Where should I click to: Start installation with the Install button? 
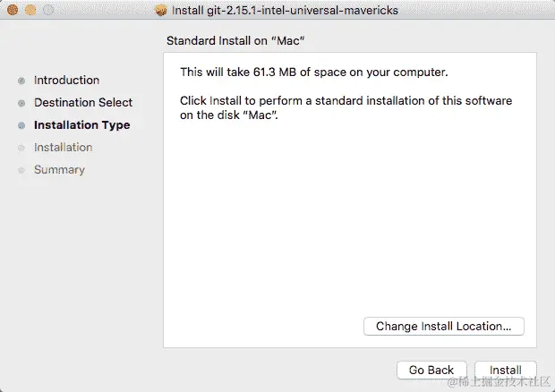point(505,371)
